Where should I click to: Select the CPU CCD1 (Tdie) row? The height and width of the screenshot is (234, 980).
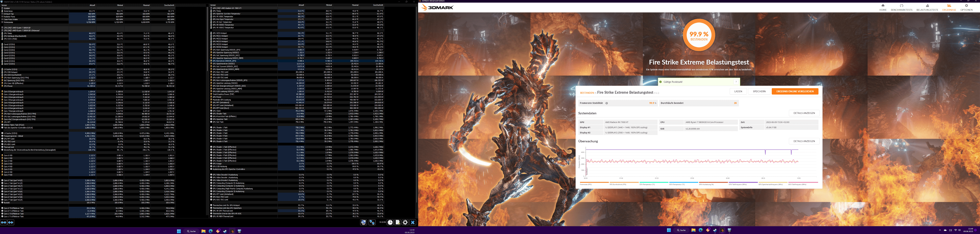tap(88, 39)
